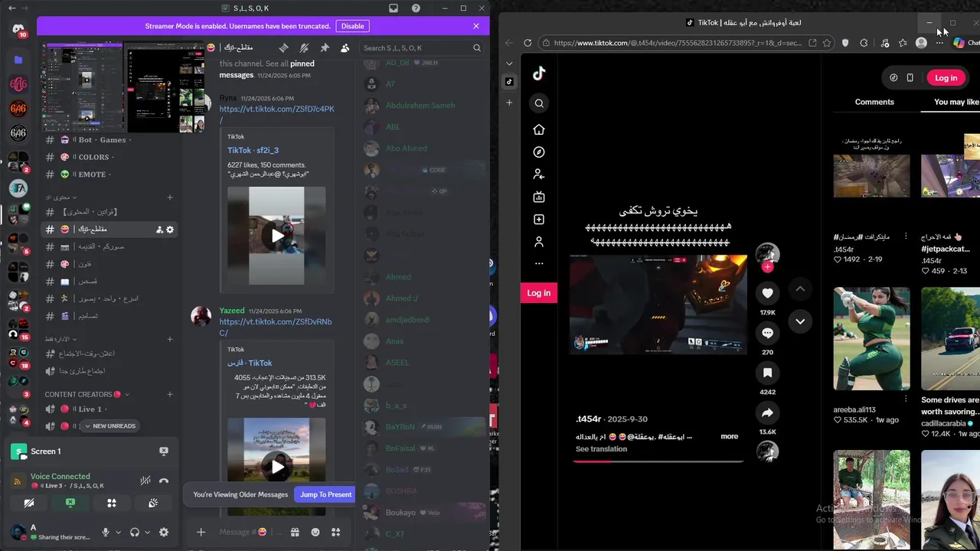This screenshot has width=980, height=551.
Task: Open TikTok Upload plus icon
Action: (x=539, y=220)
